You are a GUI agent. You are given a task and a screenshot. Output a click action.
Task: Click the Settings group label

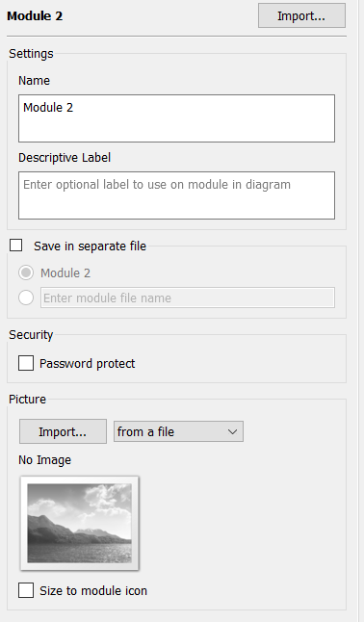click(x=31, y=54)
